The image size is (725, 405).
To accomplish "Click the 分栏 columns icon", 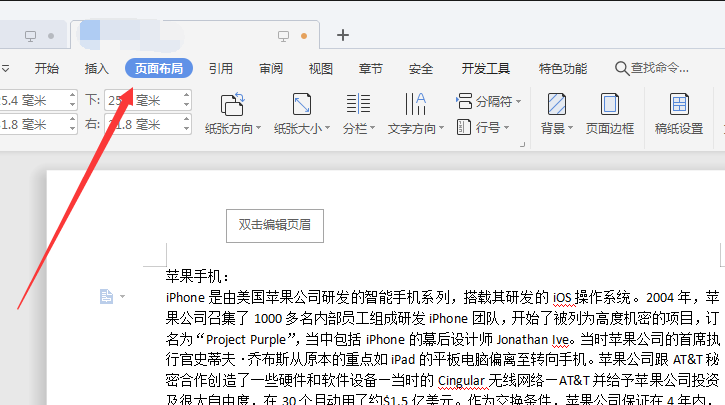I will (357, 104).
